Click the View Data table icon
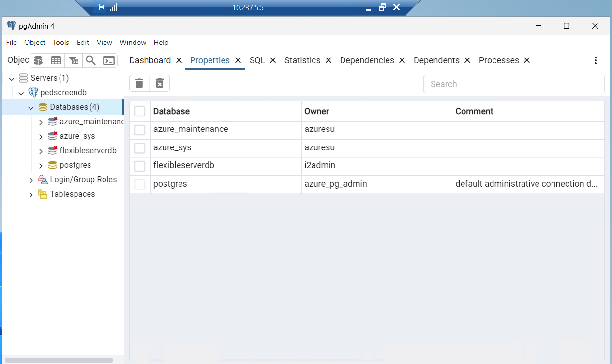 [x=56, y=60]
